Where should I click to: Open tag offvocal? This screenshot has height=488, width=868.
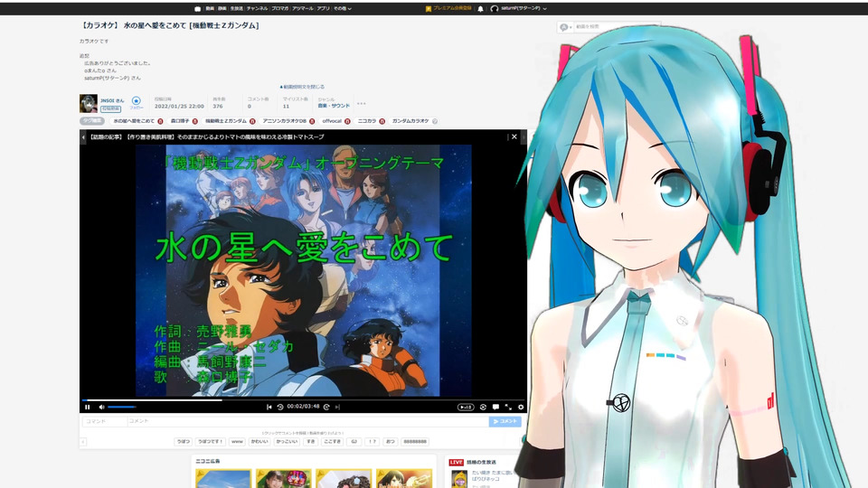tap(332, 120)
